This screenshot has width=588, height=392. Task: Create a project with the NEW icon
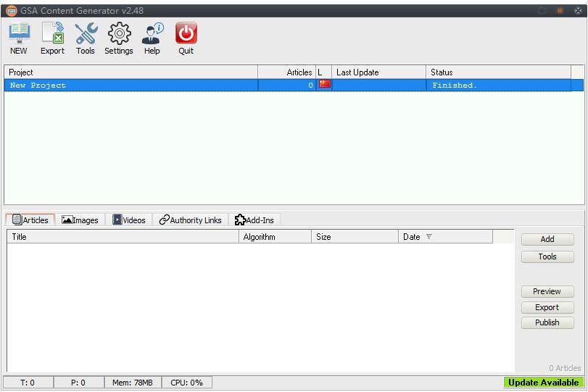pyautogui.click(x=19, y=38)
